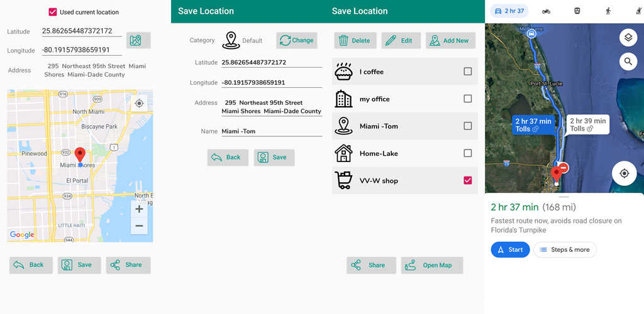Center the embedded map on my location
The height and width of the screenshot is (314, 644).
click(139, 103)
